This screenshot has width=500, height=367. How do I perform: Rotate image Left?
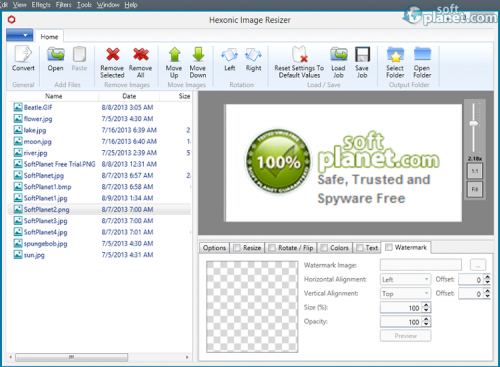pyautogui.click(x=230, y=55)
